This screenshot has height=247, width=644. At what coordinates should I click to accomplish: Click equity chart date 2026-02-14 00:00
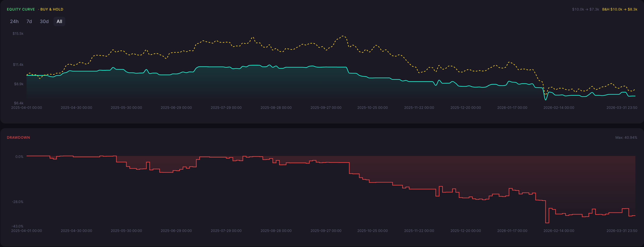click(559, 107)
